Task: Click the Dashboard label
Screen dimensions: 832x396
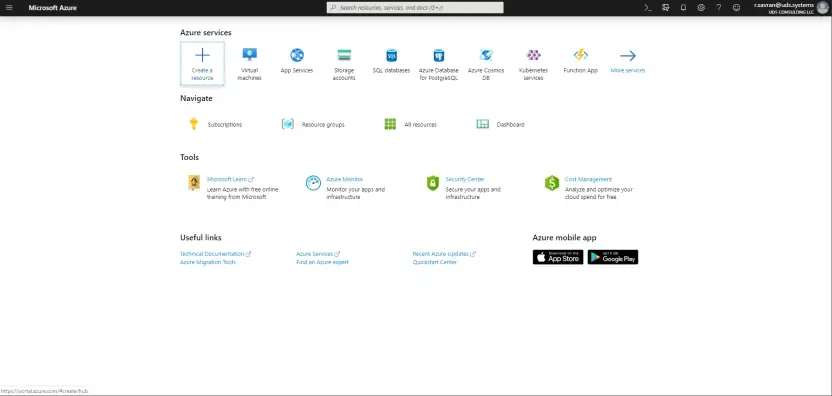Action: (x=510, y=125)
